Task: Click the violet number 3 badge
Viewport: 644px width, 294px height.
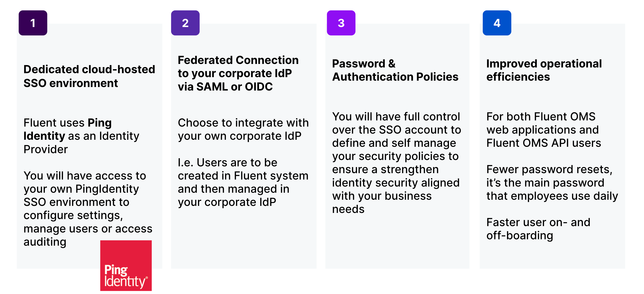Action: [341, 23]
